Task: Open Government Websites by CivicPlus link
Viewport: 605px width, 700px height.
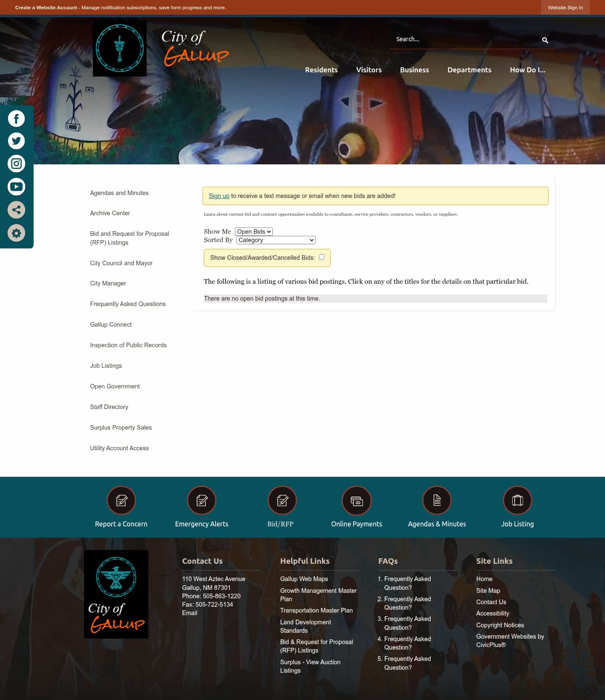Action: (510, 641)
